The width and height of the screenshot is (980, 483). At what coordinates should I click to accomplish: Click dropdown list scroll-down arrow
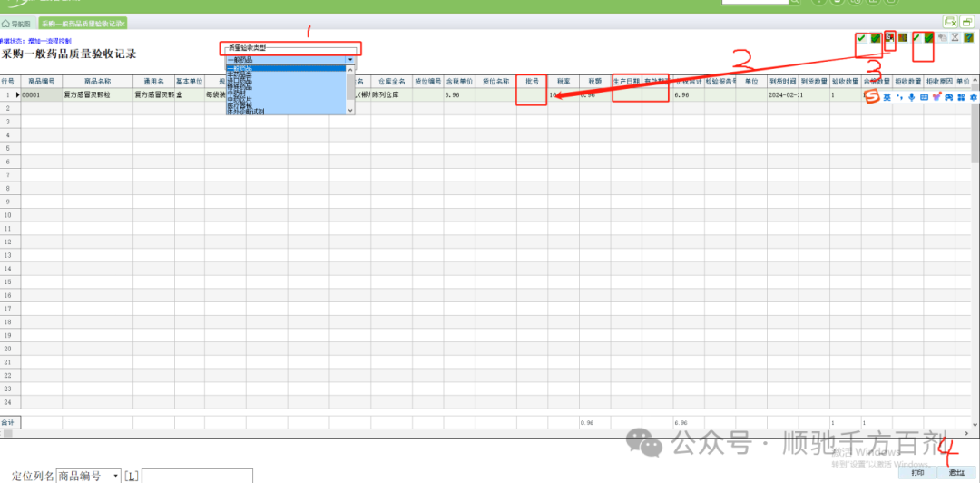[350, 110]
